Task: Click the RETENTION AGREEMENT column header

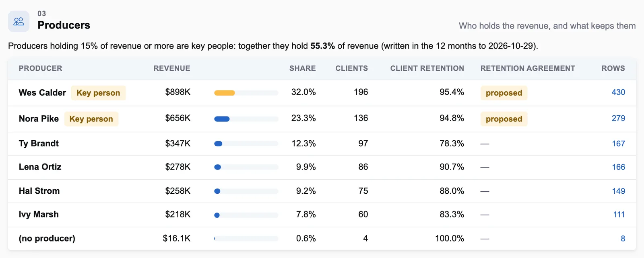Action: pyautogui.click(x=528, y=68)
